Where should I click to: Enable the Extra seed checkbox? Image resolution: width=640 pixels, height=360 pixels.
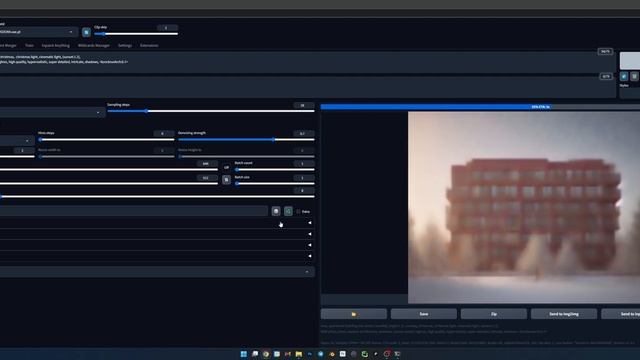[x=298, y=211]
